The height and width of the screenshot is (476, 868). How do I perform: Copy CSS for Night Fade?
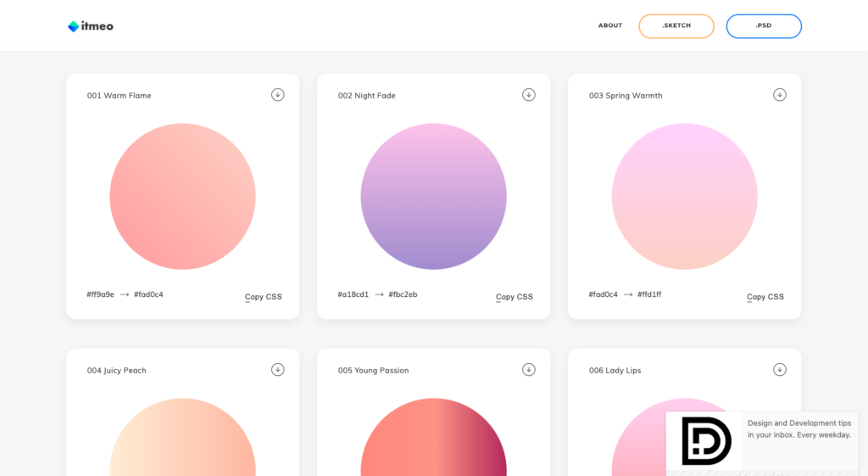point(515,296)
